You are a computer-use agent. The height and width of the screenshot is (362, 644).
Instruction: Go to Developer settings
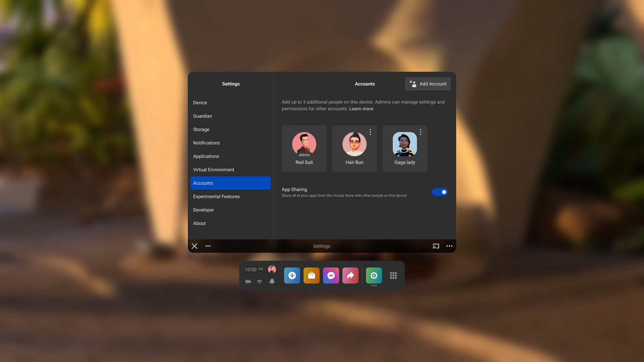pos(231,210)
